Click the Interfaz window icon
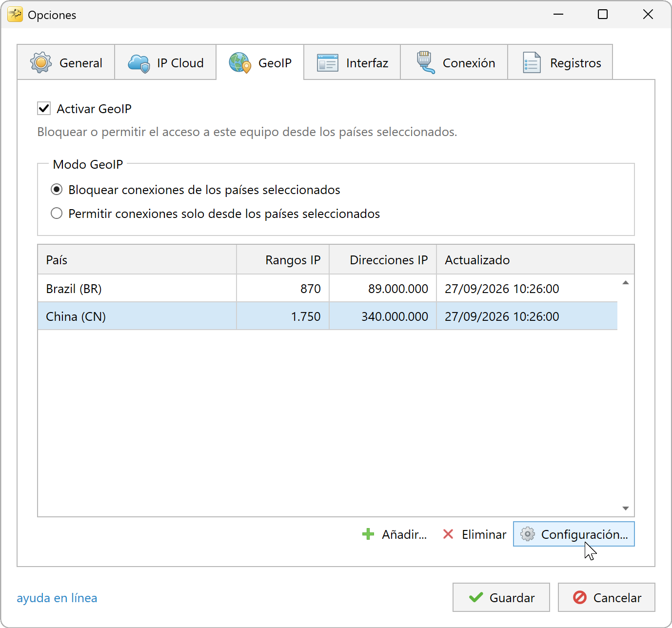Screen dimensions: 672x628 tap(328, 63)
